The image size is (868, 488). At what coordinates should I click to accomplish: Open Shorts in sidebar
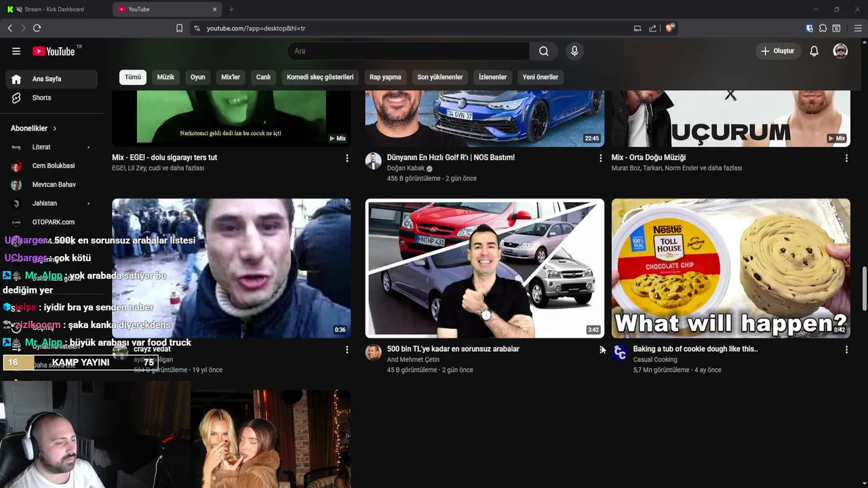(x=52, y=98)
